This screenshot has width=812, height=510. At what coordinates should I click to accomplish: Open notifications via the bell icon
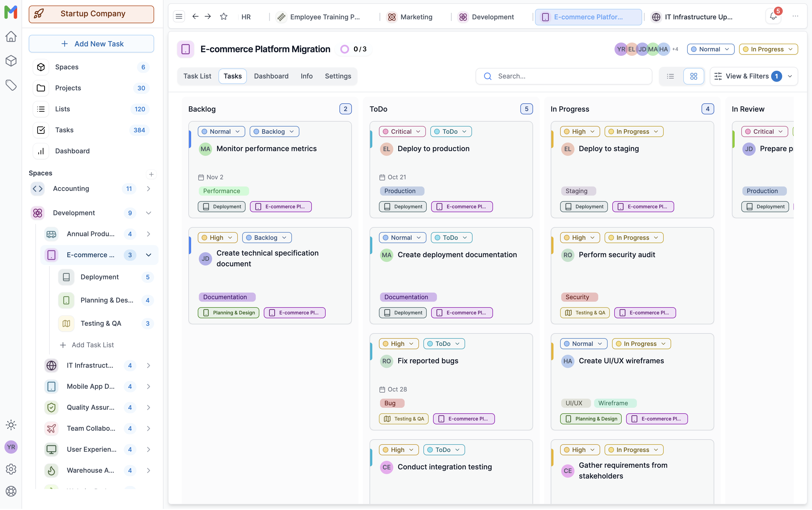tap(773, 16)
